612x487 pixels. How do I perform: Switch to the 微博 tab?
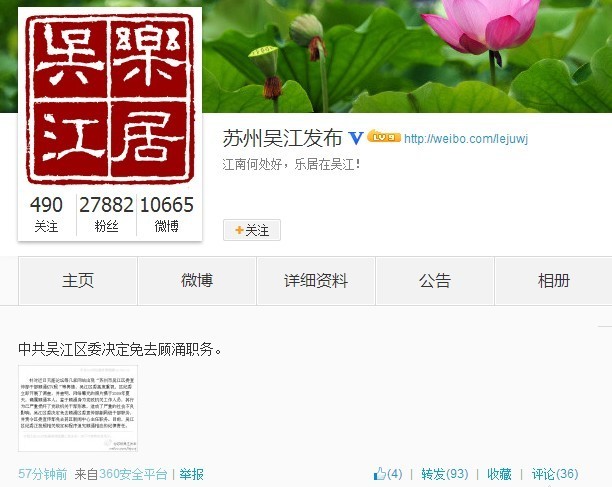pyautogui.click(x=197, y=281)
